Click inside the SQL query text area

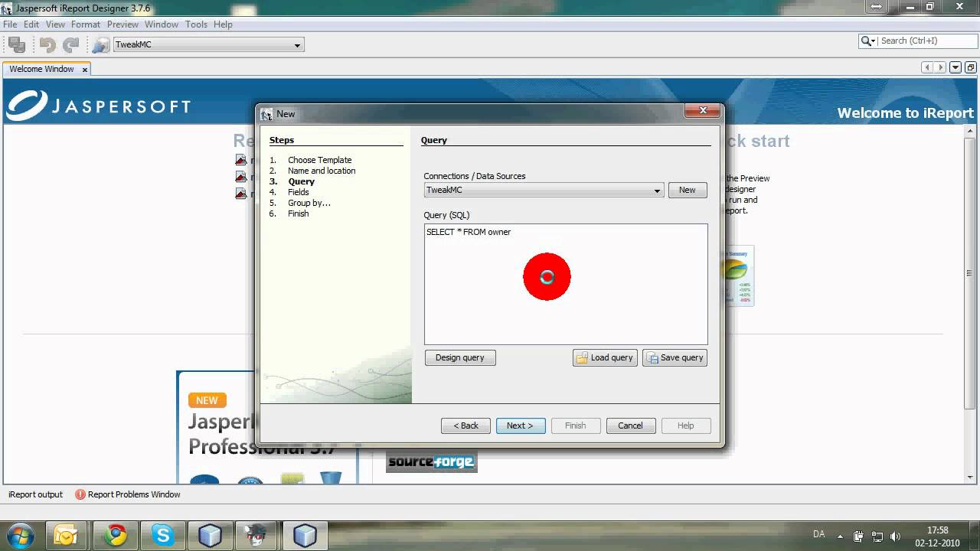pos(566,284)
